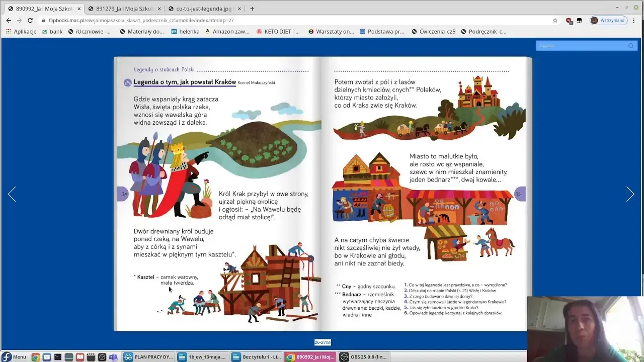Switch to the co-to-jest-legenda.jpg tab
The height and width of the screenshot is (362, 644).
point(201,9)
